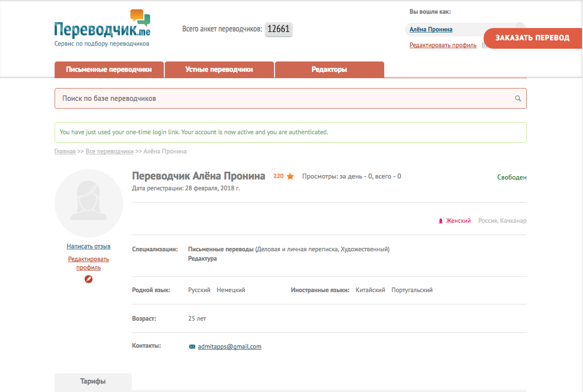583x392 pixels.
Task: Click the pink female gender marker icon
Action: coord(440,220)
